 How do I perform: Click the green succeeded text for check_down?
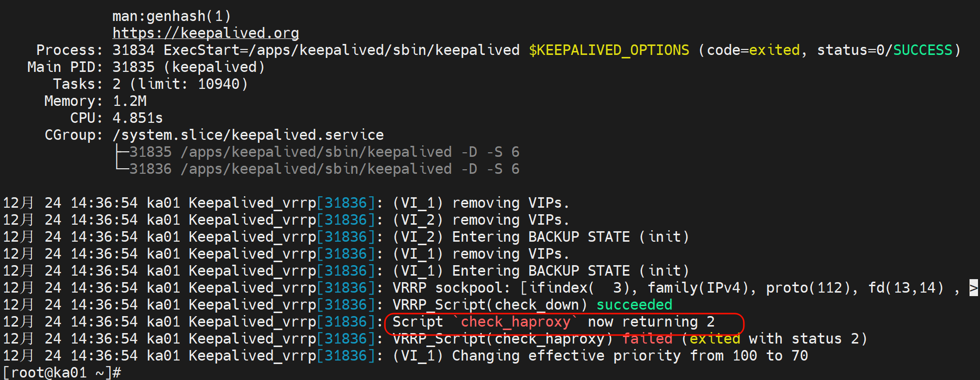[634, 305]
